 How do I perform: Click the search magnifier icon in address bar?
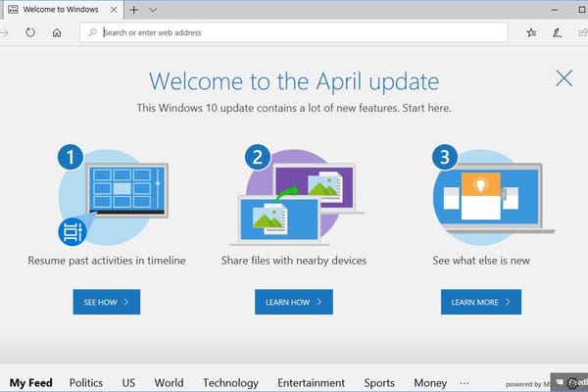(x=92, y=32)
